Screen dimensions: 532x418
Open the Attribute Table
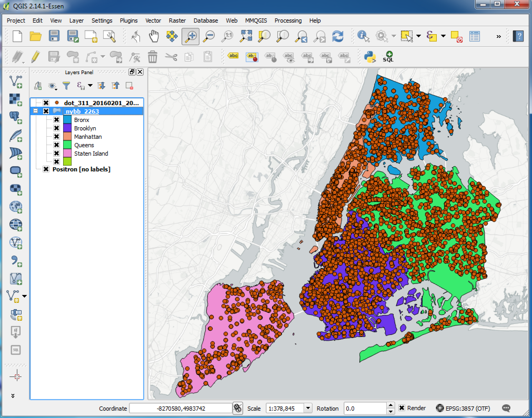coord(475,36)
